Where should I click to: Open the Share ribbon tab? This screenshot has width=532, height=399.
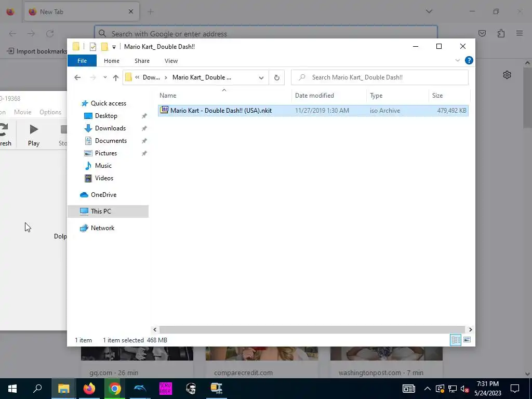click(142, 61)
